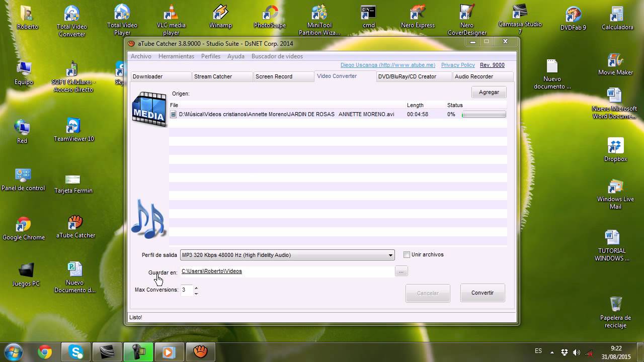
Task: Open the cmd desktop shortcut
Action: tap(368, 17)
